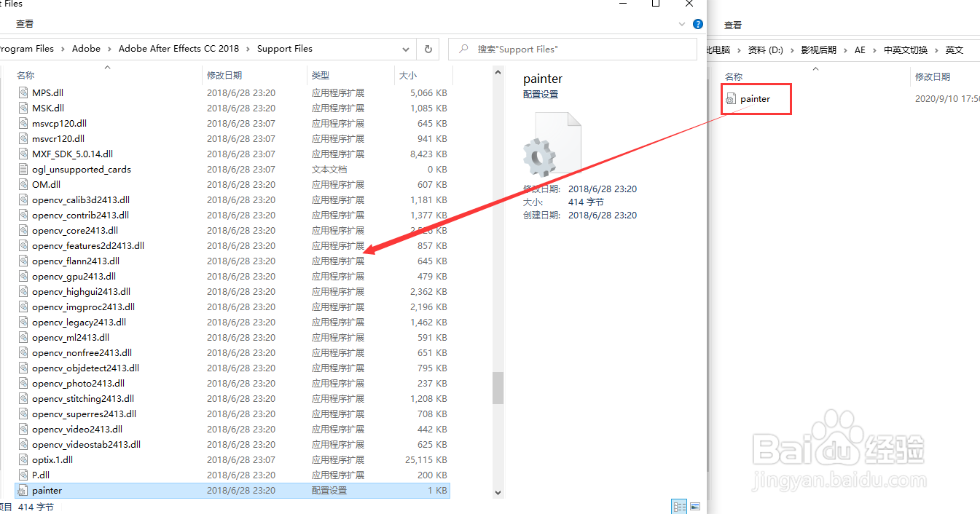Screen dimensions: 980x514
Task: Select the opencv_photo2413.dll file name
Action: 78,384
